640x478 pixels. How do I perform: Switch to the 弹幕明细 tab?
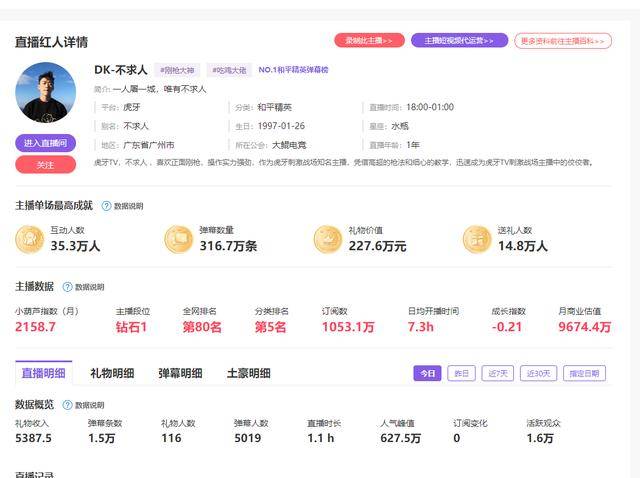pos(180,373)
